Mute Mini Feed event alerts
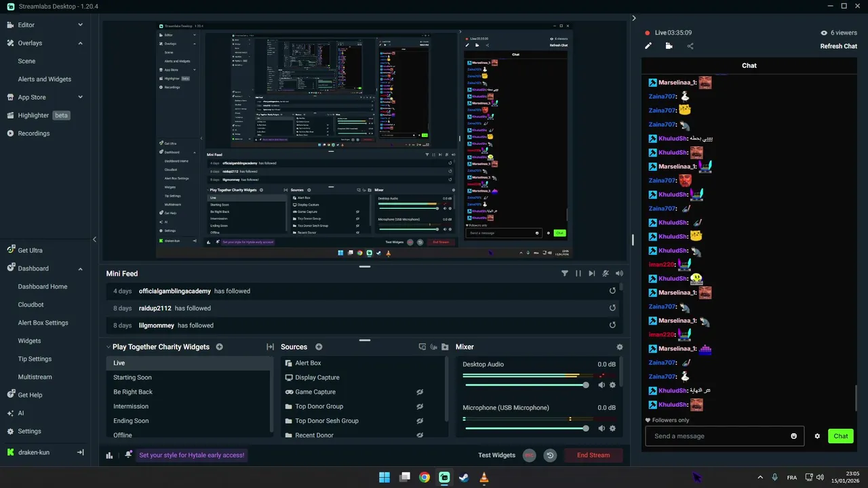The image size is (868, 488). pyautogui.click(x=606, y=273)
